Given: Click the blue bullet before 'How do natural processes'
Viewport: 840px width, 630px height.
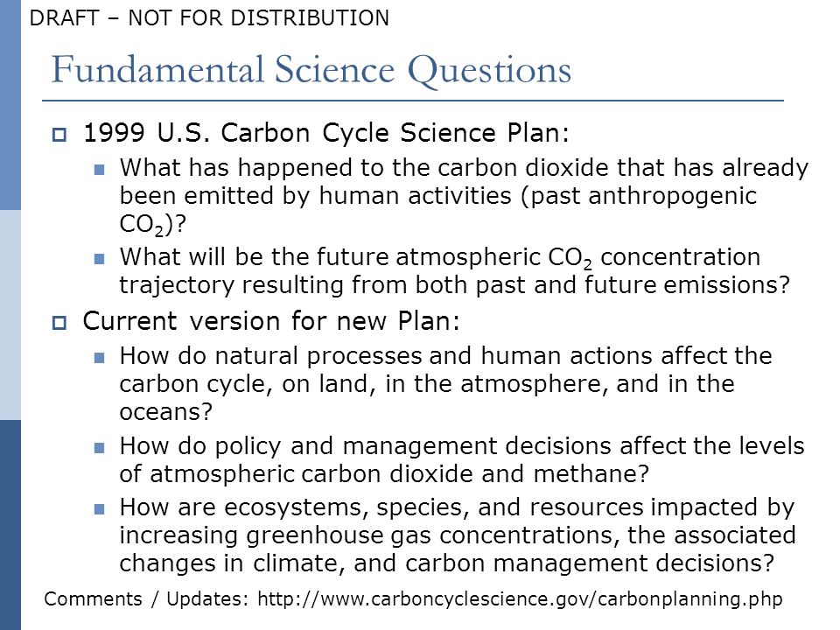Looking at the screenshot, I should (x=99, y=357).
